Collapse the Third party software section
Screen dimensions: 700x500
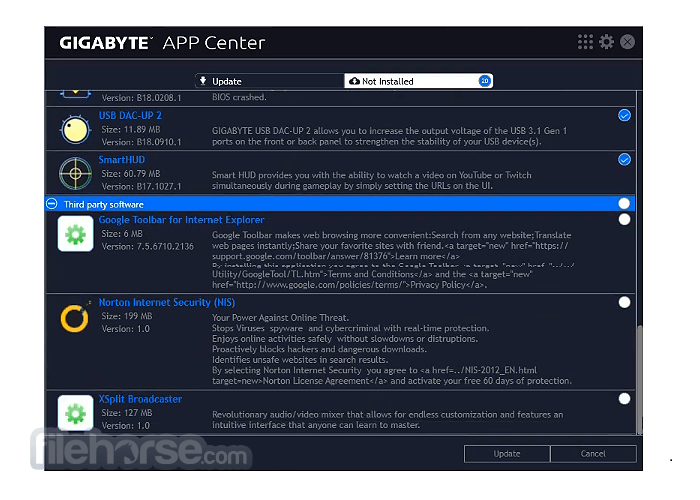tap(52, 204)
